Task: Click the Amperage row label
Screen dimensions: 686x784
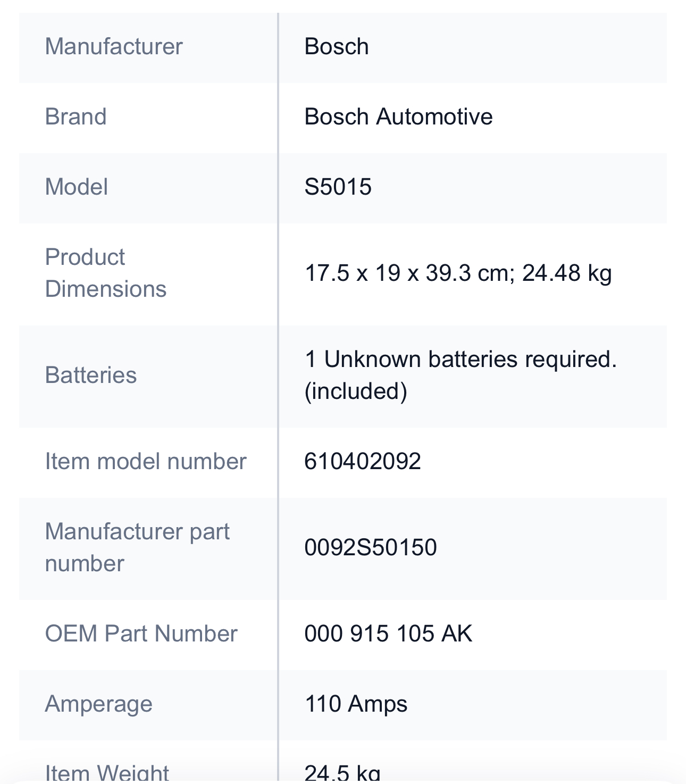Action: click(x=99, y=704)
